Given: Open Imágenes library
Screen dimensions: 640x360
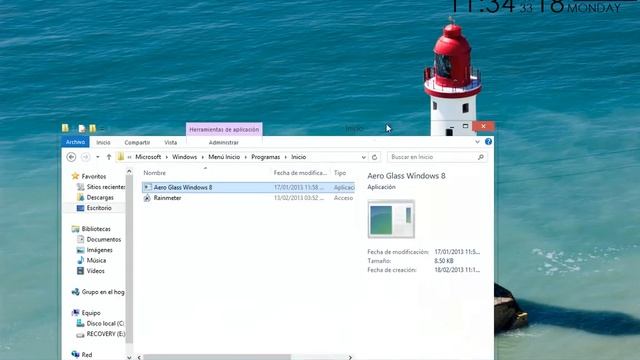Looking at the screenshot, I should (100, 250).
